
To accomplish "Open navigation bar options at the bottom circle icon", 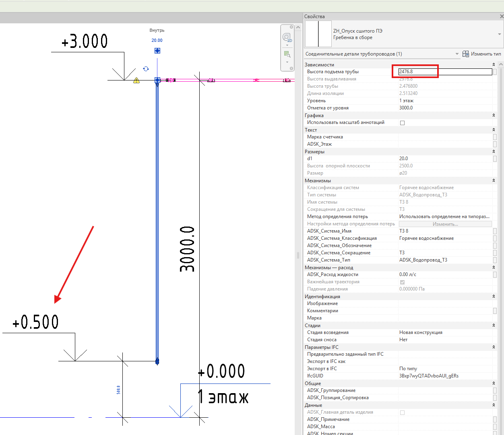I will pyautogui.click(x=291, y=68).
